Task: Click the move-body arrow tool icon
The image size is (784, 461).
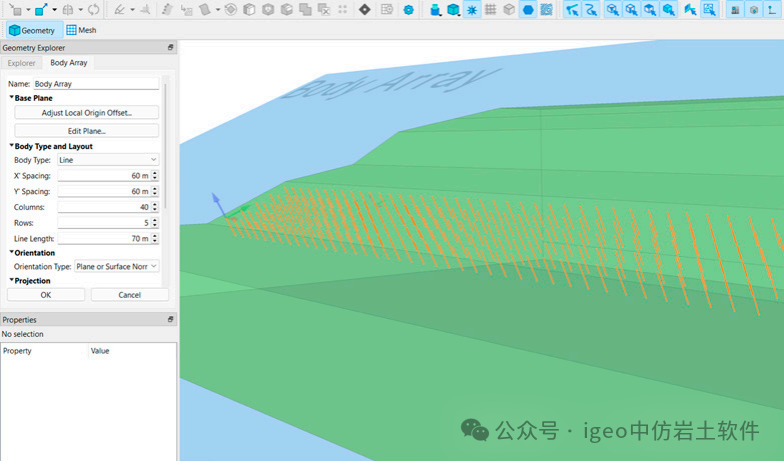Action: click(x=16, y=10)
